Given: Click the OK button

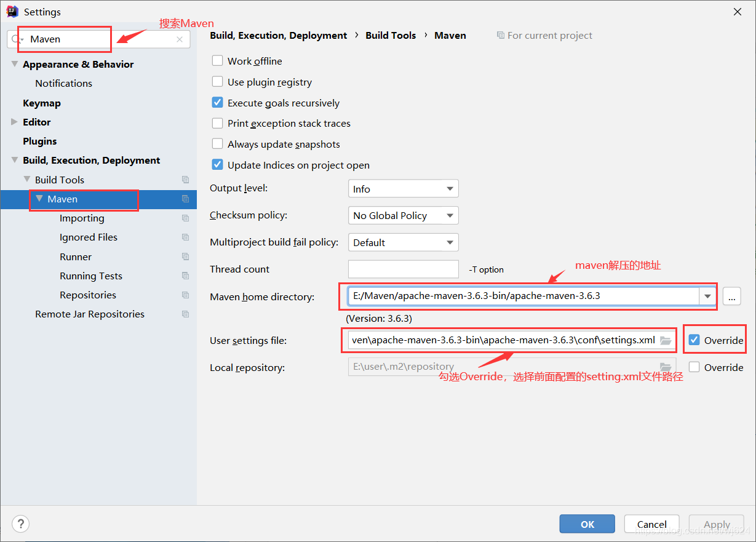Looking at the screenshot, I should click(x=587, y=524).
